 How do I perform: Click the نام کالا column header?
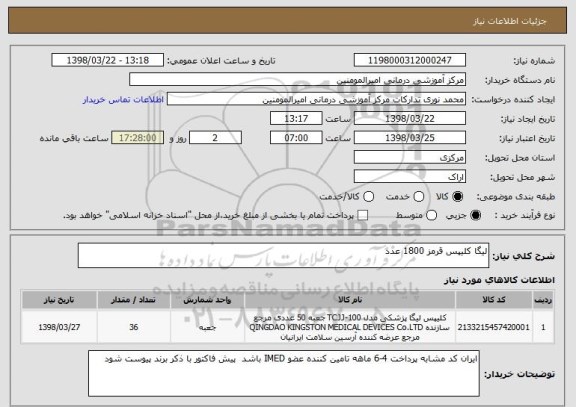[x=350, y=300]
